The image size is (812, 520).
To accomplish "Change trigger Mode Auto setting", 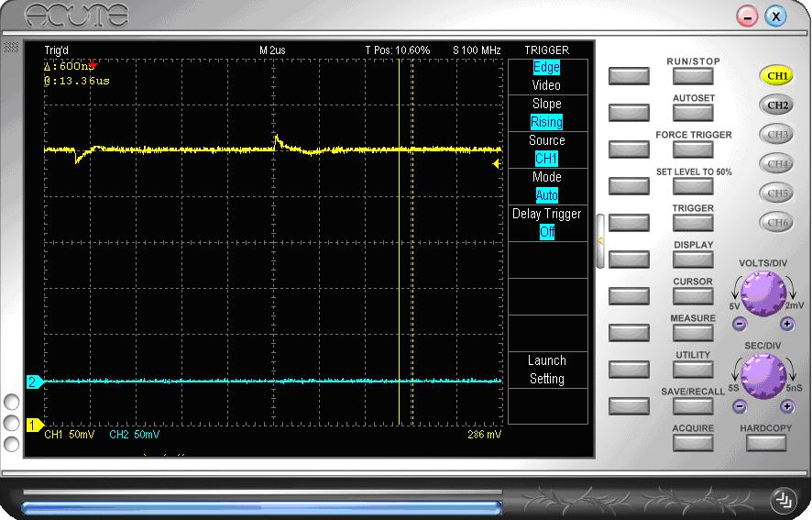I will [x=547, y=195].
